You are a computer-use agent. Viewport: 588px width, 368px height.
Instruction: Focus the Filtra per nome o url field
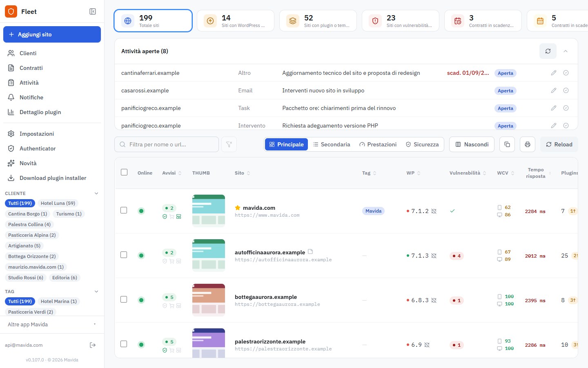pos(167,144)
